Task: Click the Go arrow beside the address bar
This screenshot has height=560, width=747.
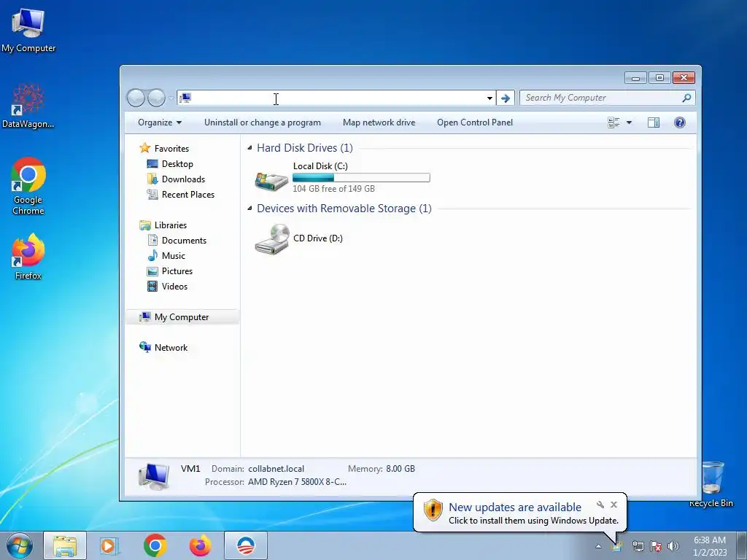Action: 506,98
